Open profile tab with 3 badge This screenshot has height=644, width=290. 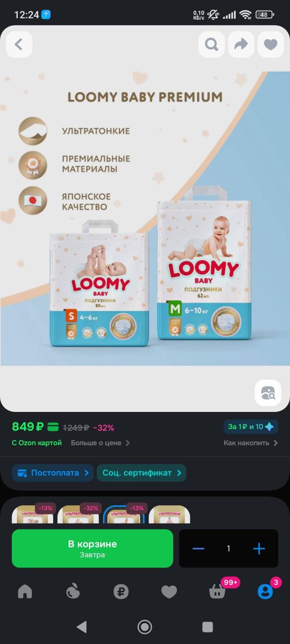coord(265,591)
